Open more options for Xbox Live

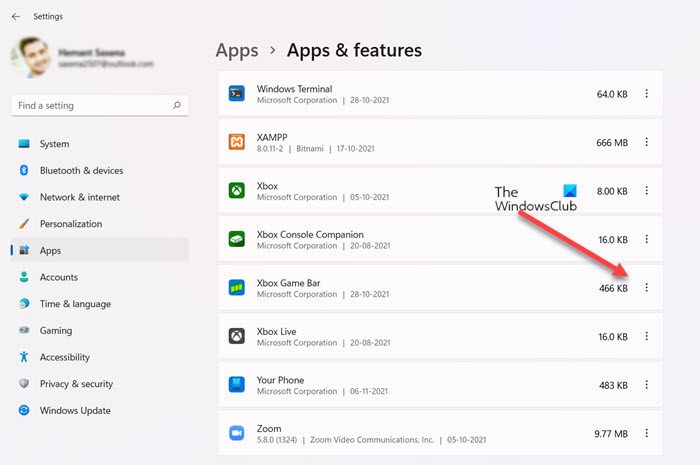pos(646,336)
